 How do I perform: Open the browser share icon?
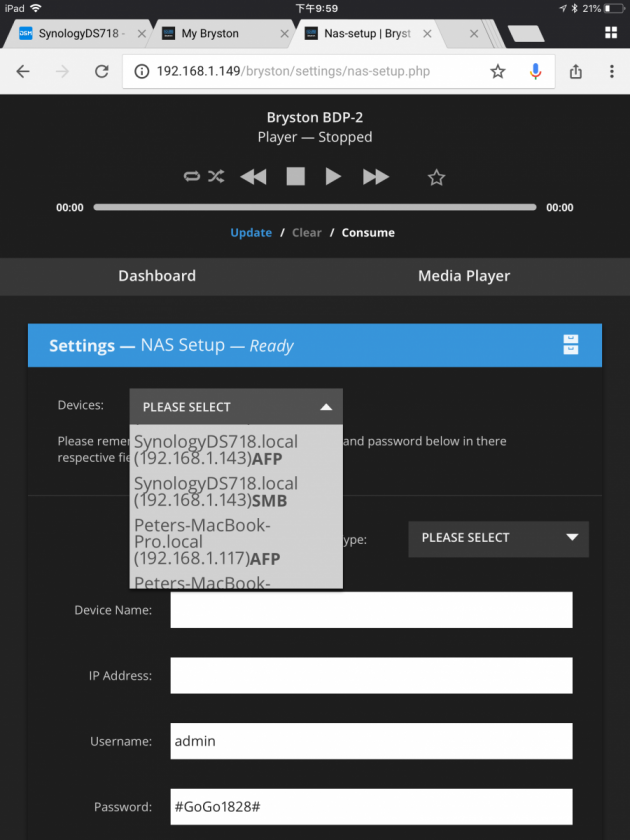(x=575, y=71)
